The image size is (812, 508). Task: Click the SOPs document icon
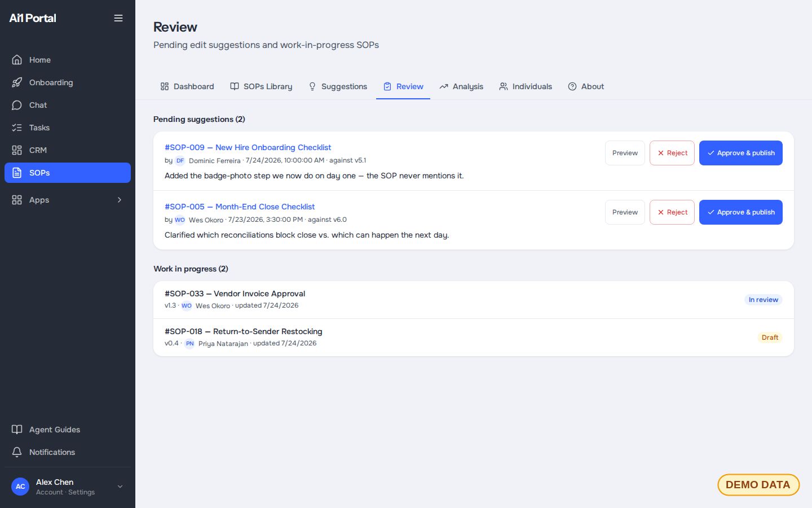click(17, 173)
